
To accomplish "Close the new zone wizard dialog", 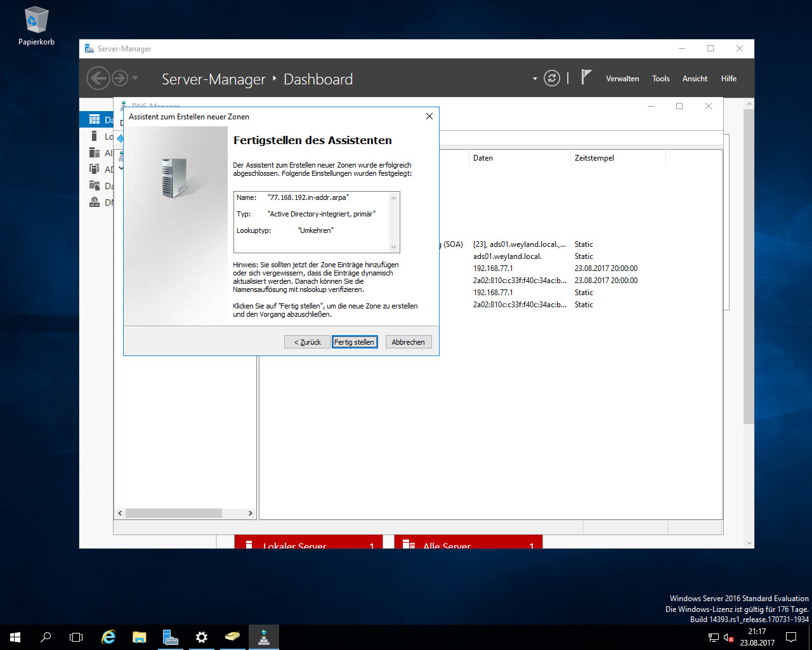I will 429,116.
